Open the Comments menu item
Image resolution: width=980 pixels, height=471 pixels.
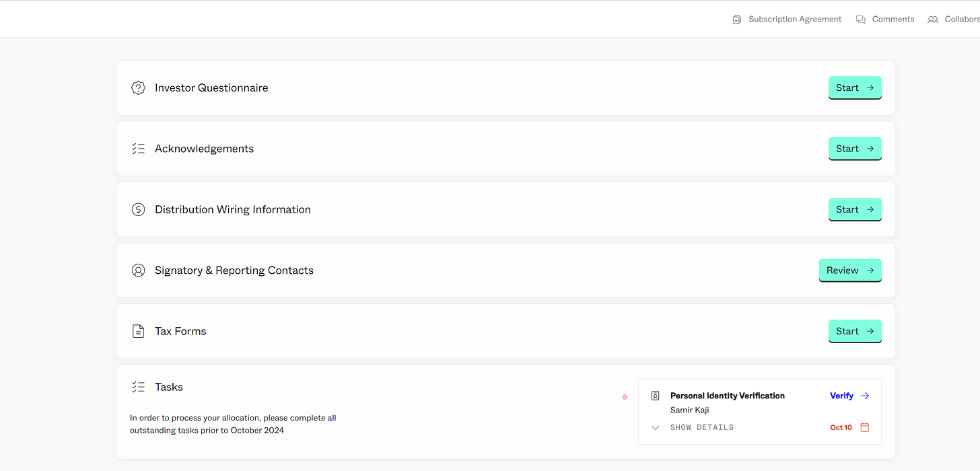[885, 20]
